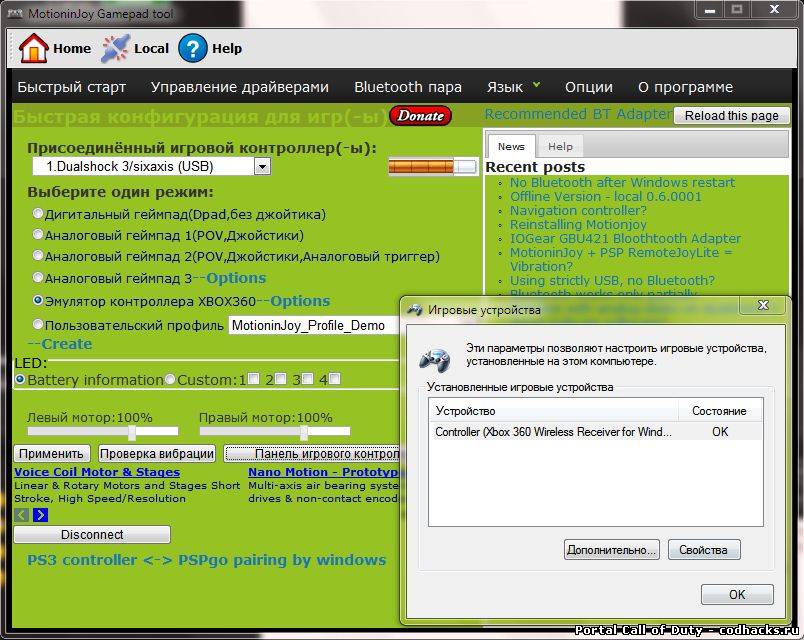Open Voice Coil Motor & Stages link
The width and height of the screenshot is (804, 640).
coord(97,472)
